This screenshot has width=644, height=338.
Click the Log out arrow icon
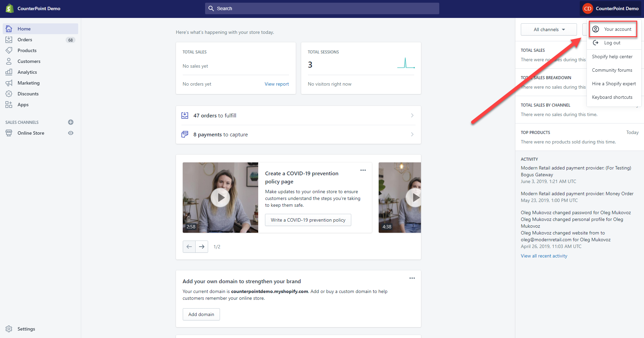pyautogui.click(x=596, y=43)
